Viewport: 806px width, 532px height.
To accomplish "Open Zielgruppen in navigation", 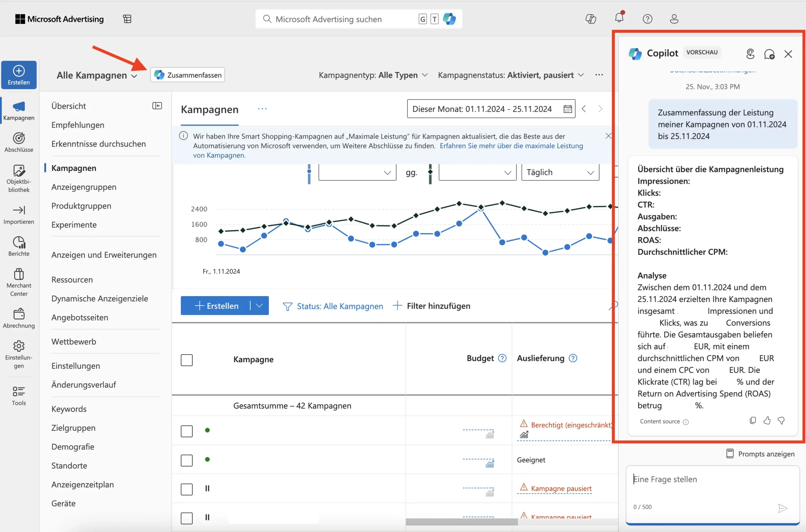I will click(x=73, y=428).
